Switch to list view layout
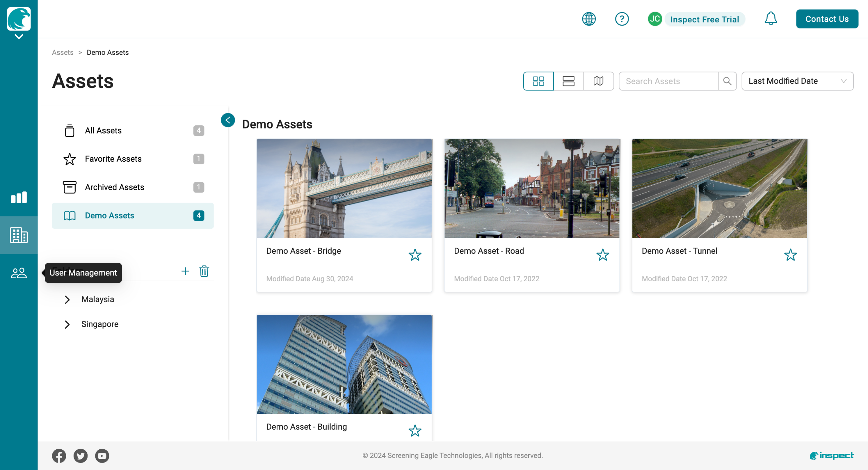This screenshot has width=868, height=470. pos(568,81)
